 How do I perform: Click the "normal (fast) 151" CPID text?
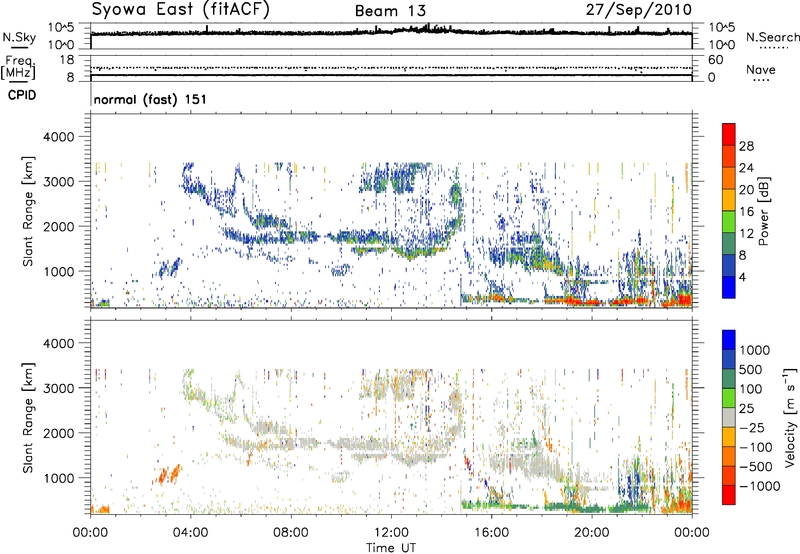pos(150,99)
